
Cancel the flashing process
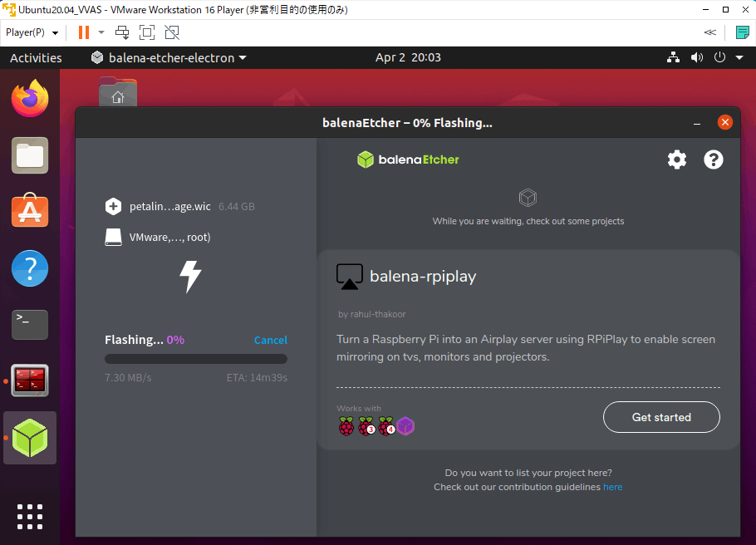coord(271,340)
